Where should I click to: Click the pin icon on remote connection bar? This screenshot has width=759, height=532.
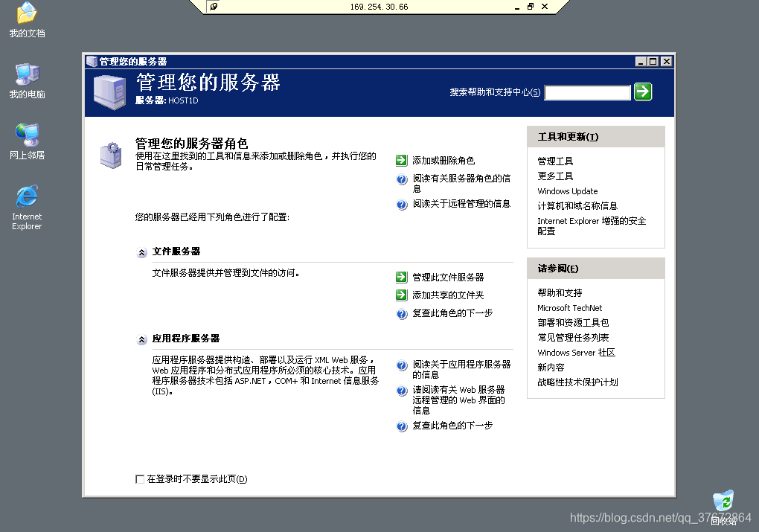click(213, 6)
